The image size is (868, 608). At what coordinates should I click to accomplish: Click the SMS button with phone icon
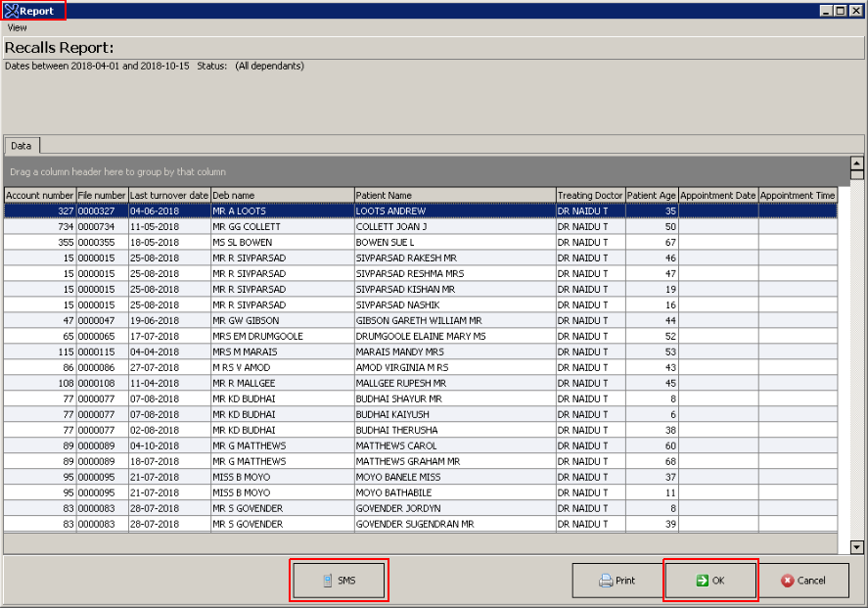coord(339,581)
